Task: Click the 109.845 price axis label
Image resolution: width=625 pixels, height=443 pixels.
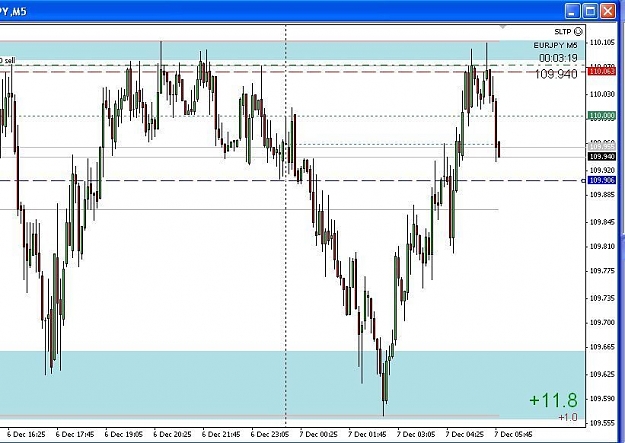Action: 602,222
